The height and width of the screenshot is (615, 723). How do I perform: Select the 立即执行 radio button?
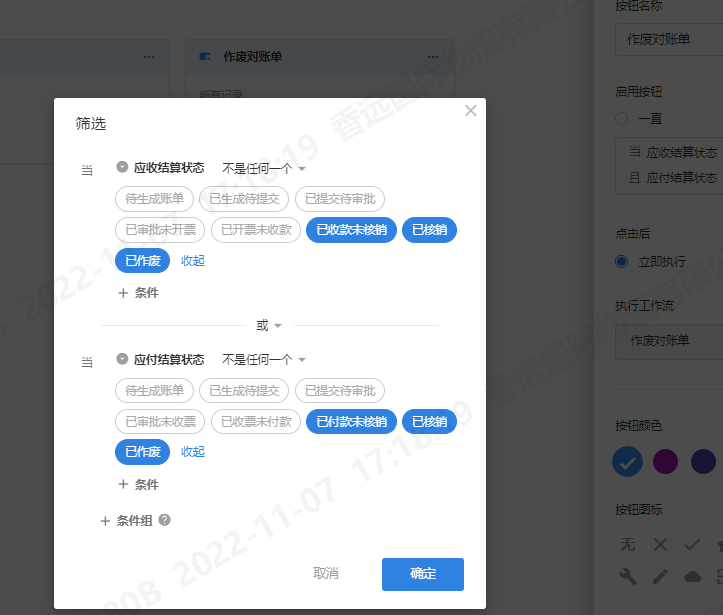pyautogui.click(x=622, y=261)
